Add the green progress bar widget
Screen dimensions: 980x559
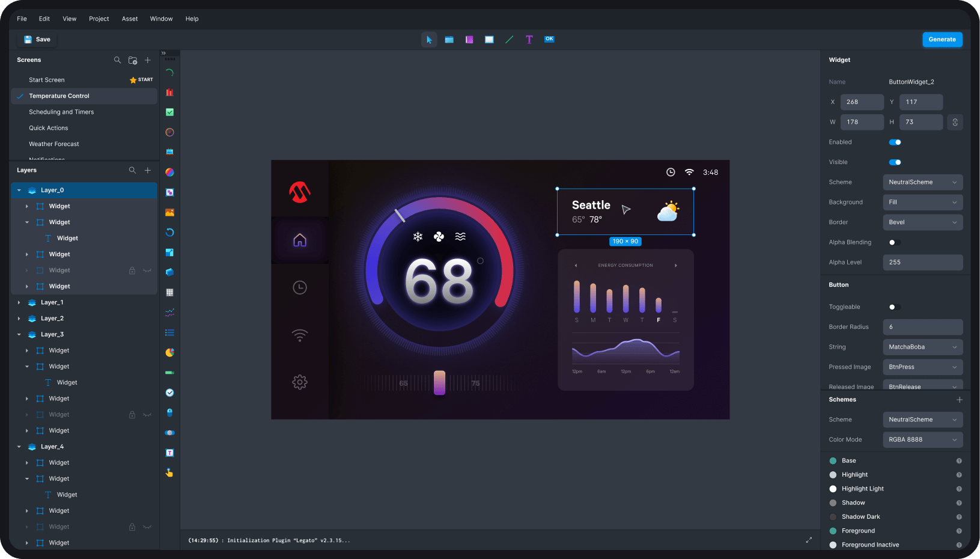[x=170, y=373]
